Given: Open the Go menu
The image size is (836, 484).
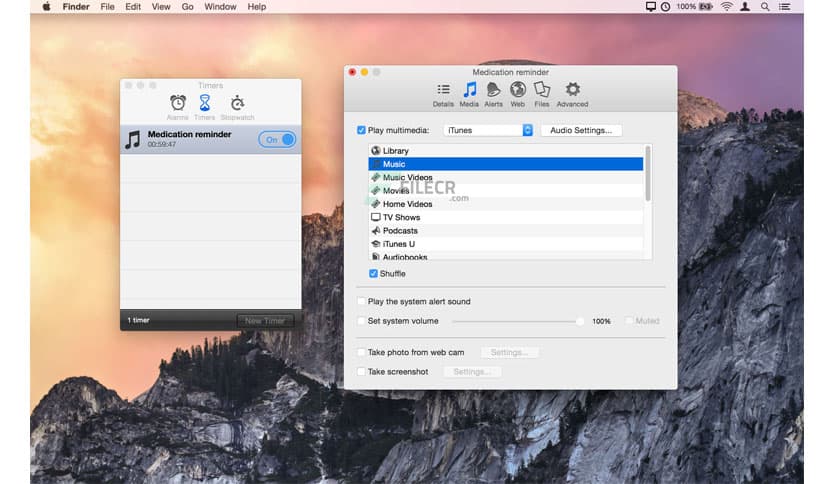Looking at the screenshot, I should click(187, 6).
